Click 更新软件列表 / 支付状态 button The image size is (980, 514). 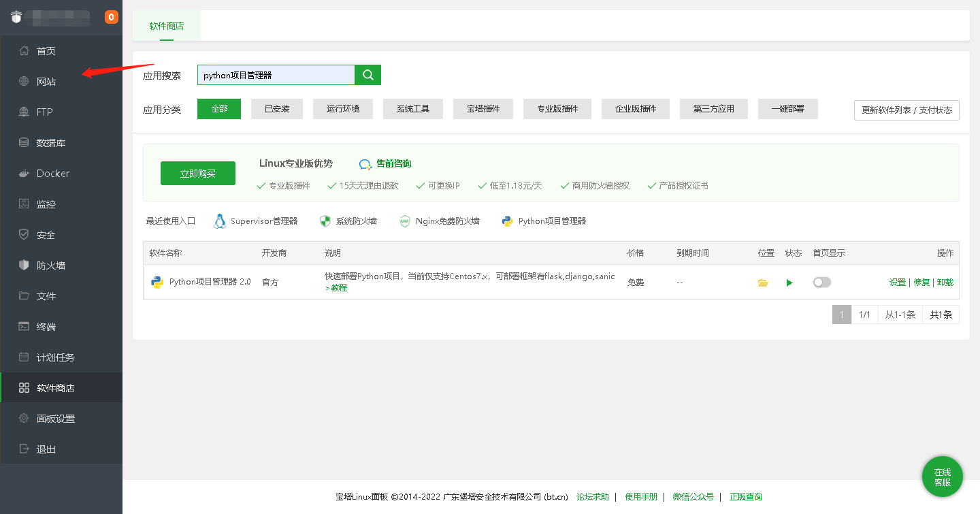(x=906, y=110)
